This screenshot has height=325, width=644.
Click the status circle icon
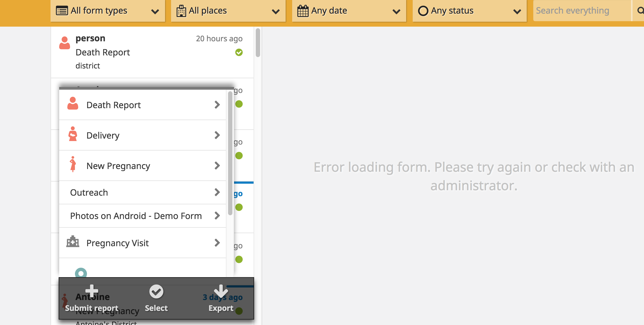[x=423, y=11]
